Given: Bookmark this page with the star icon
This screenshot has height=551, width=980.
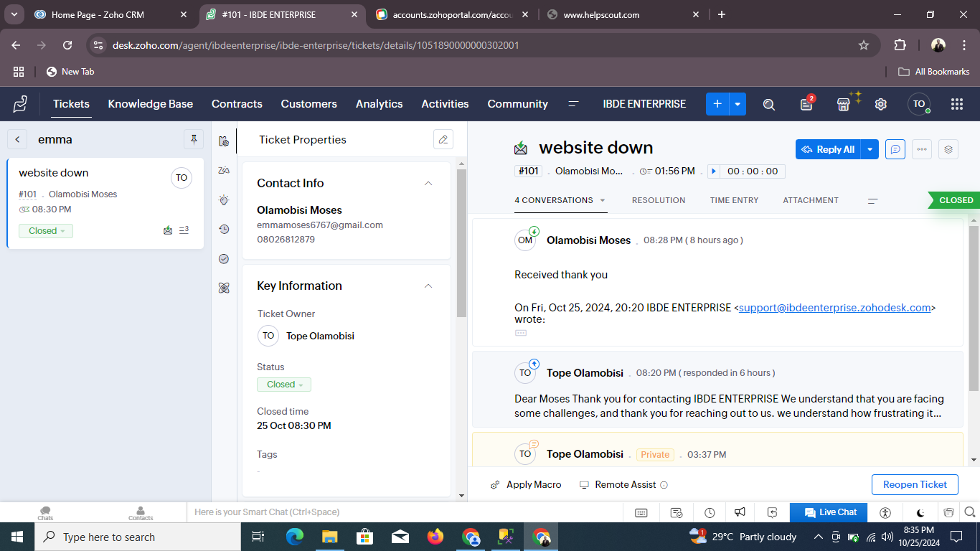Looking at the screenshot, I should tap(864, 45).
